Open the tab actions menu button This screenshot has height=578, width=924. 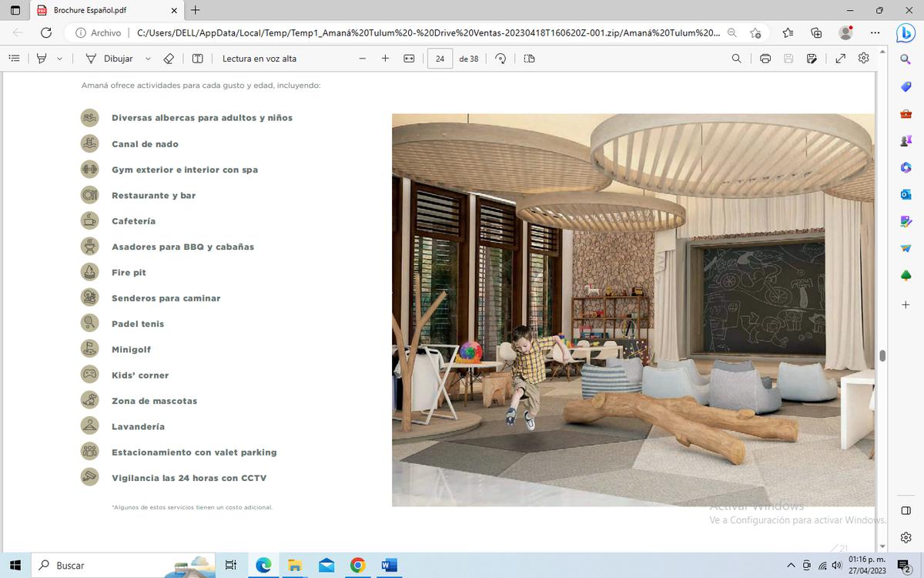click(15, 11)
